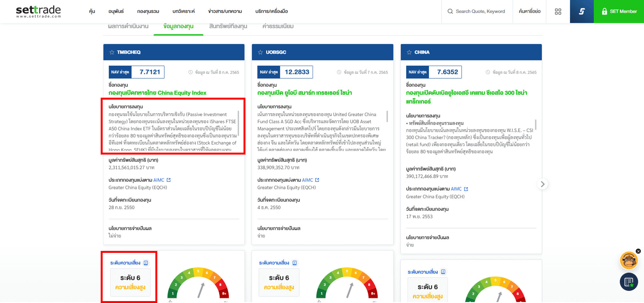The width and height of the screenshot is (644, 303).
Task: Toggle favorite star for UOBSGC fund
Action: click(x=260, y=52)
